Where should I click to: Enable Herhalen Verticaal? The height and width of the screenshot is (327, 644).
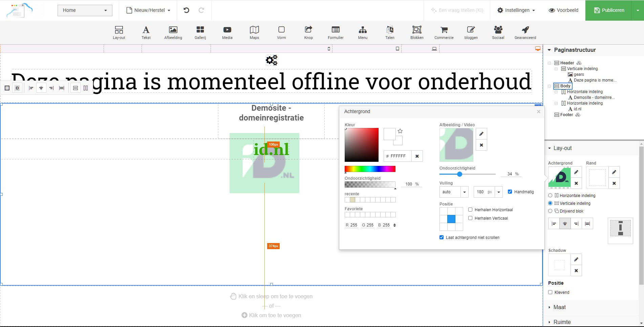pos(470,218)
